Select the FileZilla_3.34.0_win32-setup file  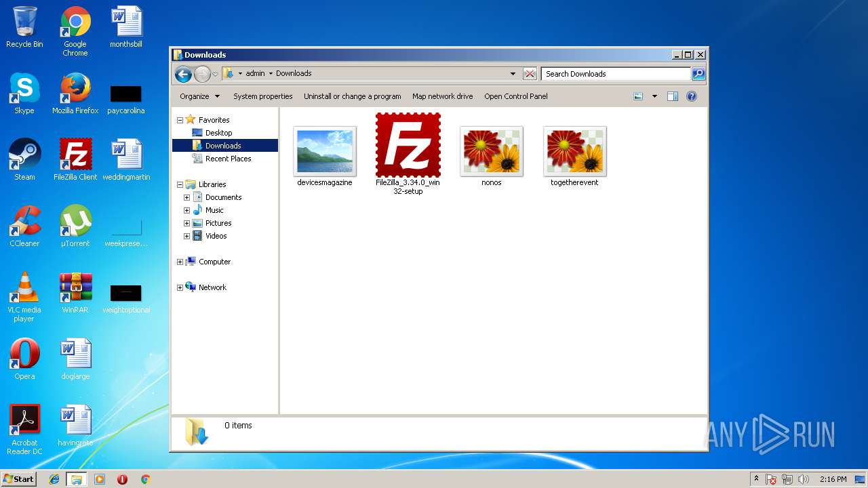408,154
